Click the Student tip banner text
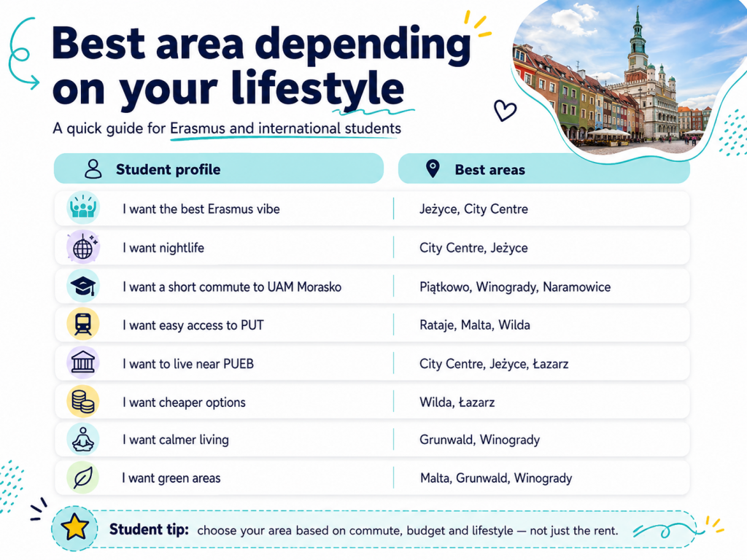This screenshot has width=747, height=560. pos(363,530)
